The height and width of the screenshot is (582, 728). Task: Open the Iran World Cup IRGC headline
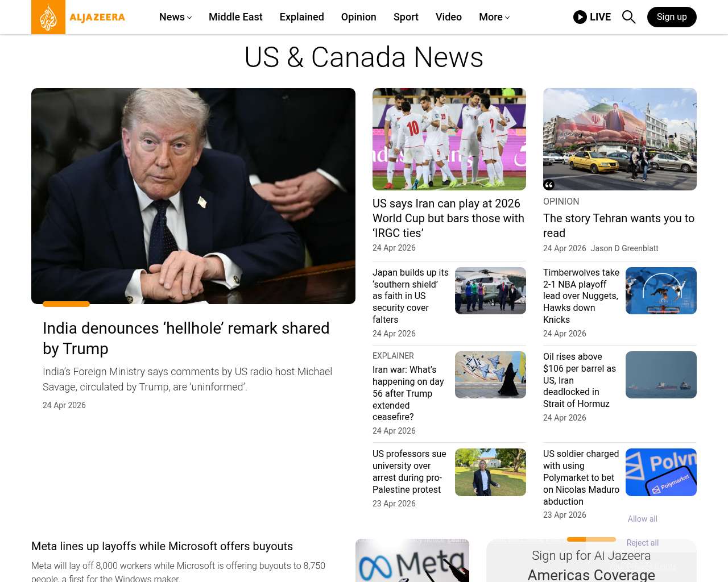pyautogui.click(x=449, y=218)
